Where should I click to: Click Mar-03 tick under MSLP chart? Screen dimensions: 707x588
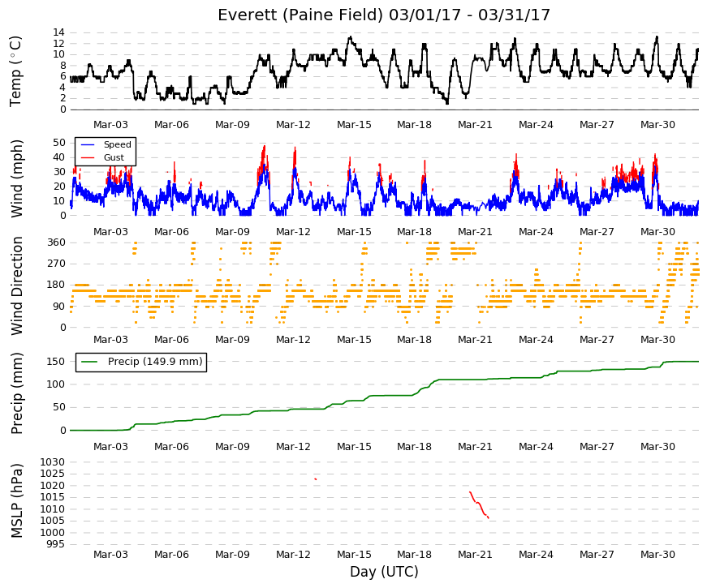click(x=110, y=555)
